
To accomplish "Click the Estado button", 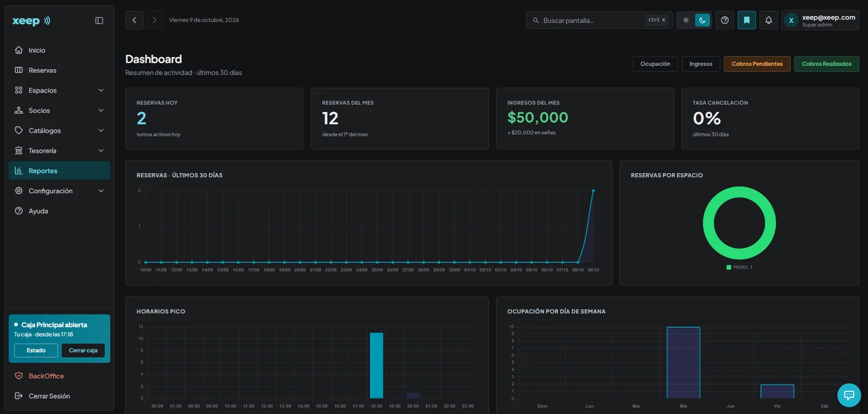I will pyautogui.click(x=36, y=351).
